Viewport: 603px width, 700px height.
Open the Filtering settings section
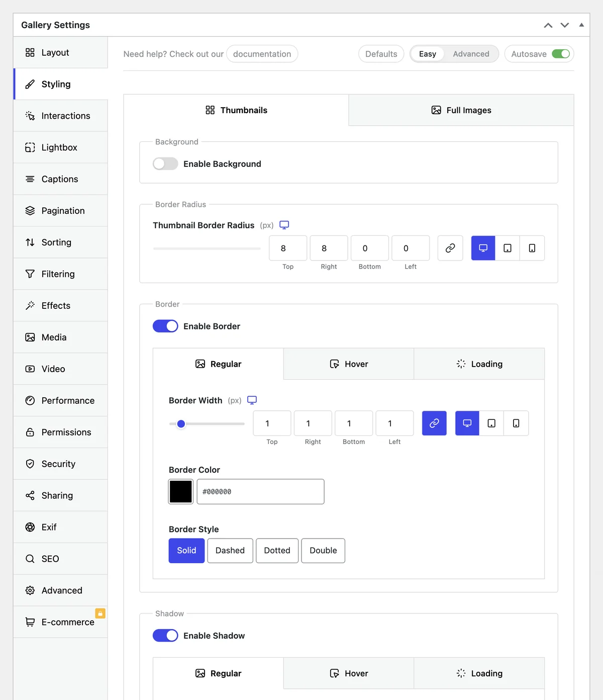pos(60,274)
